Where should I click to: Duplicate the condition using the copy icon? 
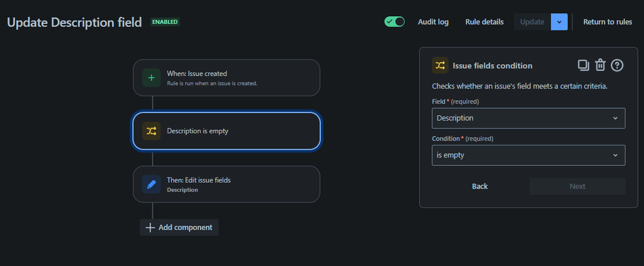click(x=583, y=65)
